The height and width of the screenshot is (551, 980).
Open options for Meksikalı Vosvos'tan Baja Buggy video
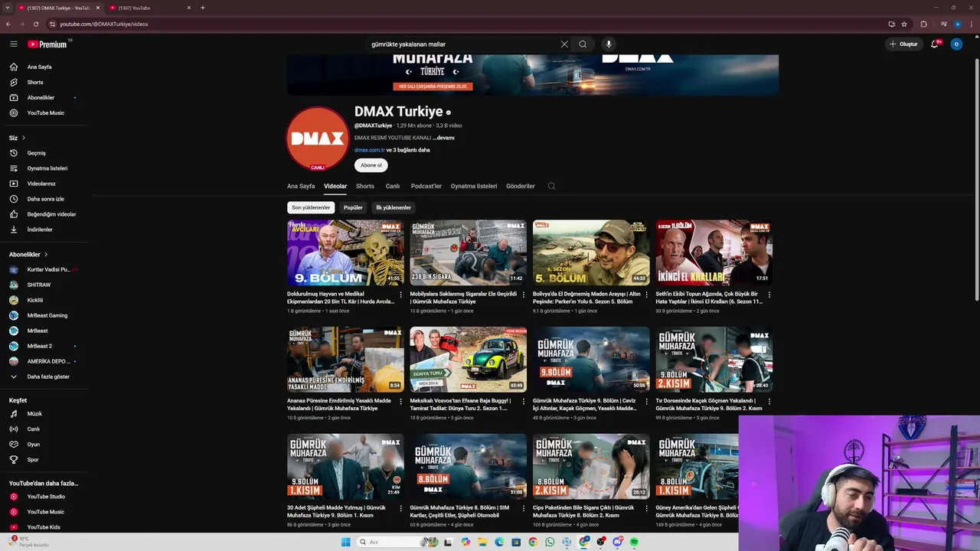pos(524,402)
